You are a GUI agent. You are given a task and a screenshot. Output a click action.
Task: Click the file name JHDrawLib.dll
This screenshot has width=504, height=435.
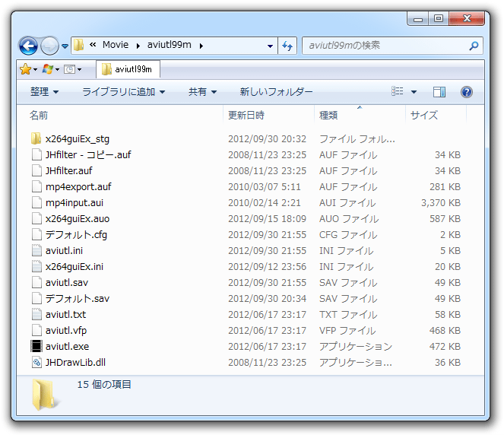75,362
